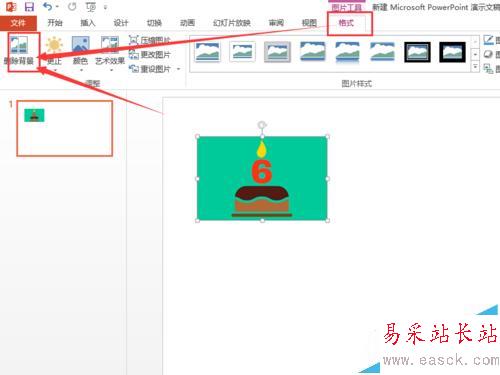This screenshot has height=375, width=500.
Task: Apply the third gray-framed picture style
Action: 277,52
